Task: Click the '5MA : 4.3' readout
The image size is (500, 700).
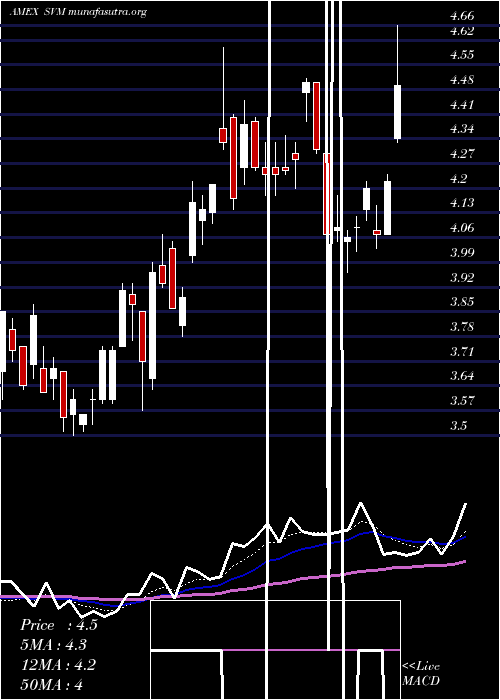Action: (54, 645)
